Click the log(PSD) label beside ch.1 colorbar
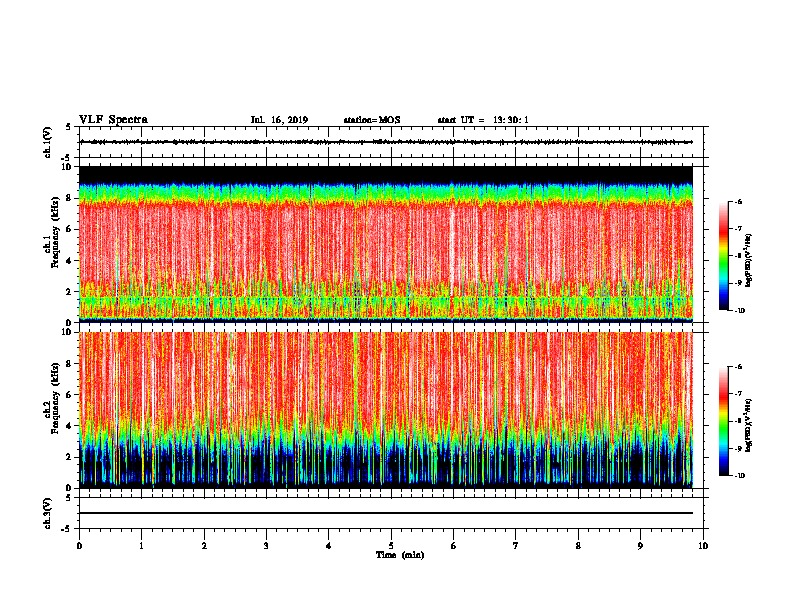Image resolution: width=792 pixels, height=612 pixels. 749,260
